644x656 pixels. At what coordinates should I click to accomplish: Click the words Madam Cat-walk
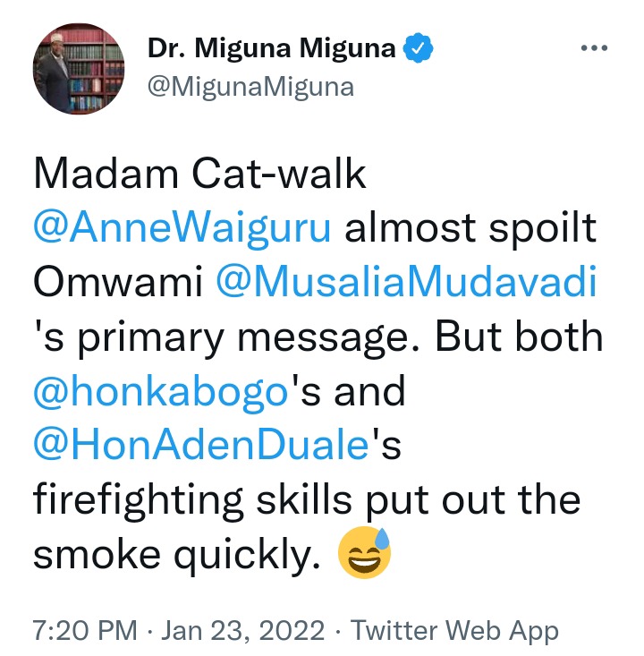click(x=199, y=174)
